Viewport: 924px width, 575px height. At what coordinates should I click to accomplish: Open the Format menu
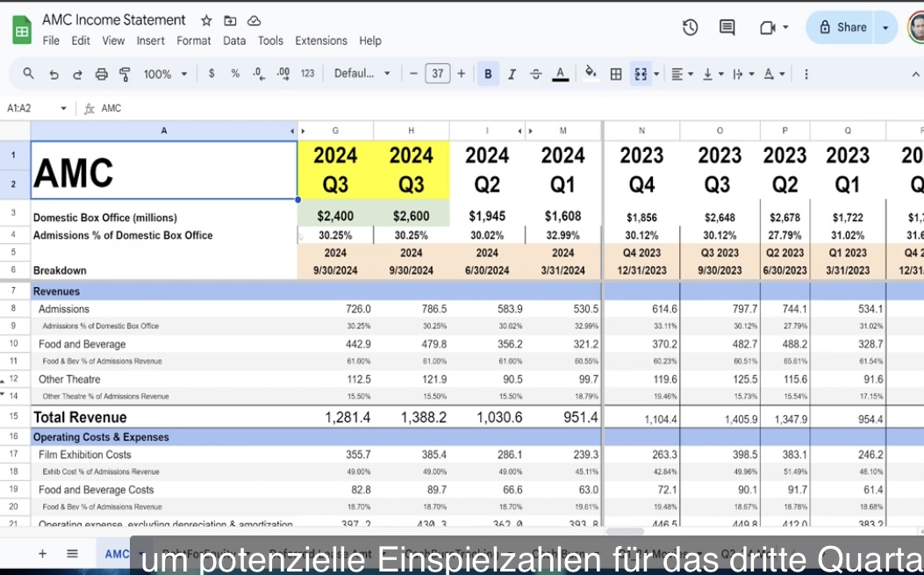pos(194,40)
